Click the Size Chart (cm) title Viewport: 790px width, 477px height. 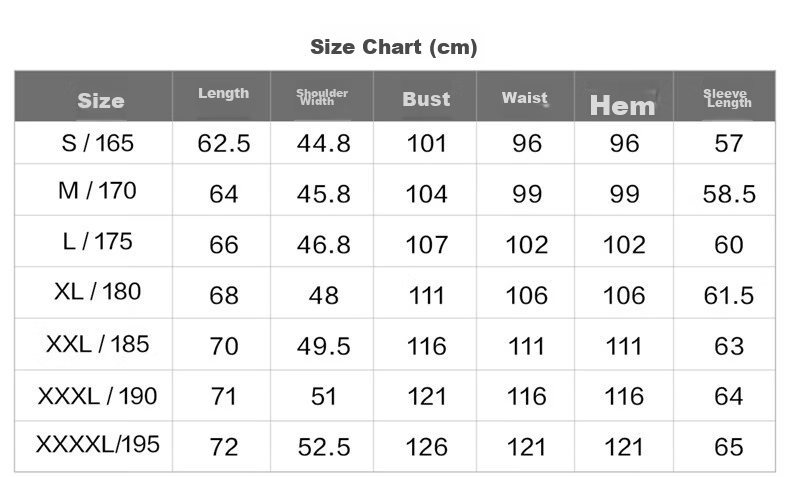[x=393, y=47]
